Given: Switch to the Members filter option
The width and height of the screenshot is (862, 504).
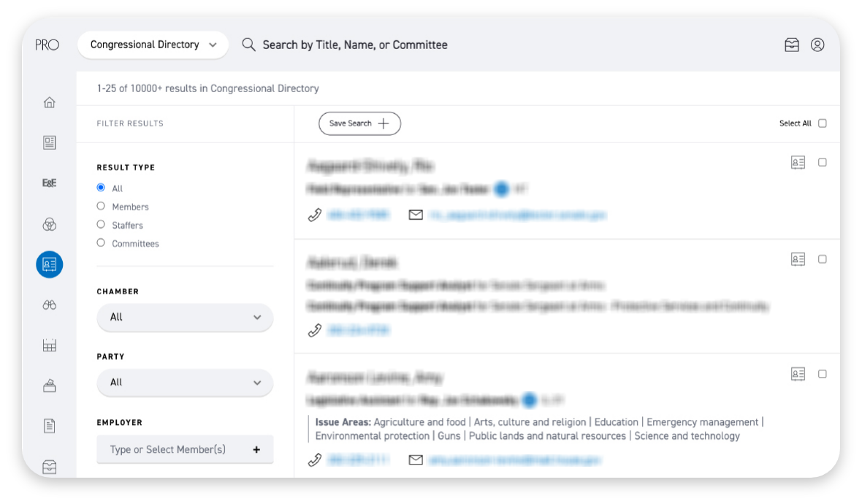Looking at the screenshot, I should (101, 206).
